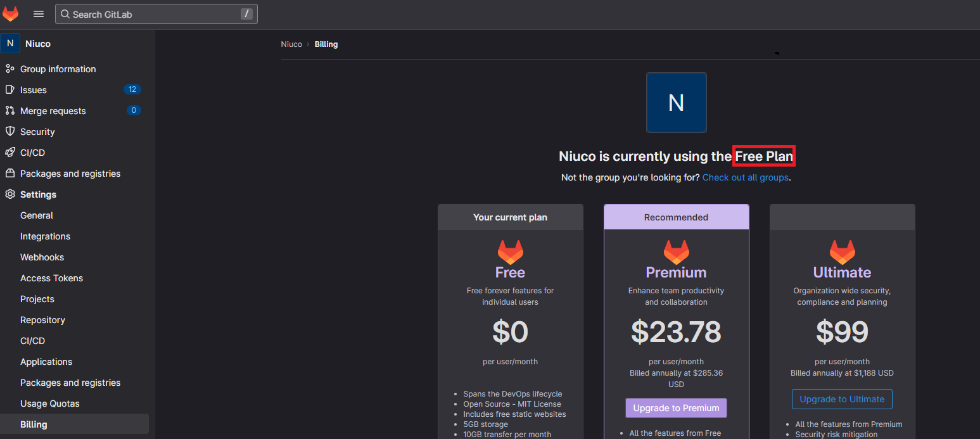980x439 pixels.
Task: Open the hamburger main menu
Action: pyautogui.click(x=39, y=14)
